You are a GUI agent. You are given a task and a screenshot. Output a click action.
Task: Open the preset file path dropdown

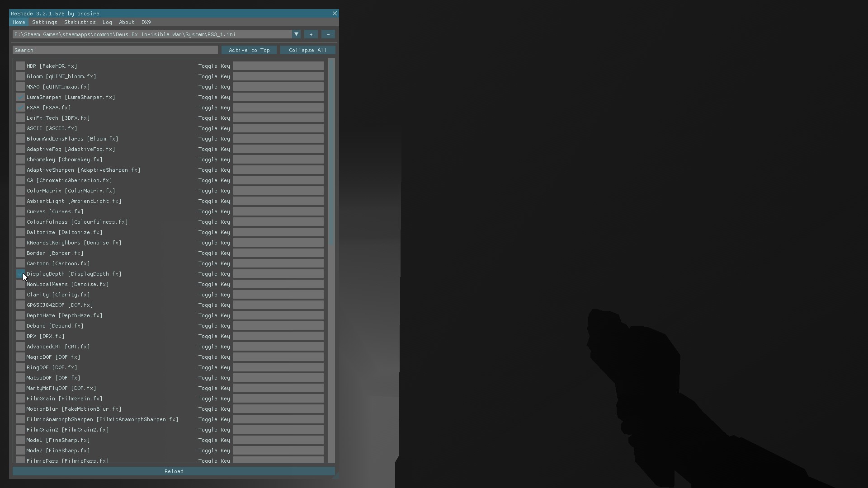(296, 34)
